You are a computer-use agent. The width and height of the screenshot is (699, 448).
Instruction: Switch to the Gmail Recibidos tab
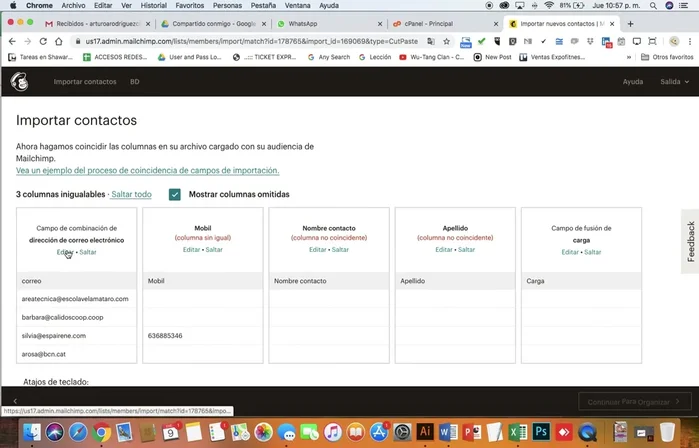[x=99, y=24]
